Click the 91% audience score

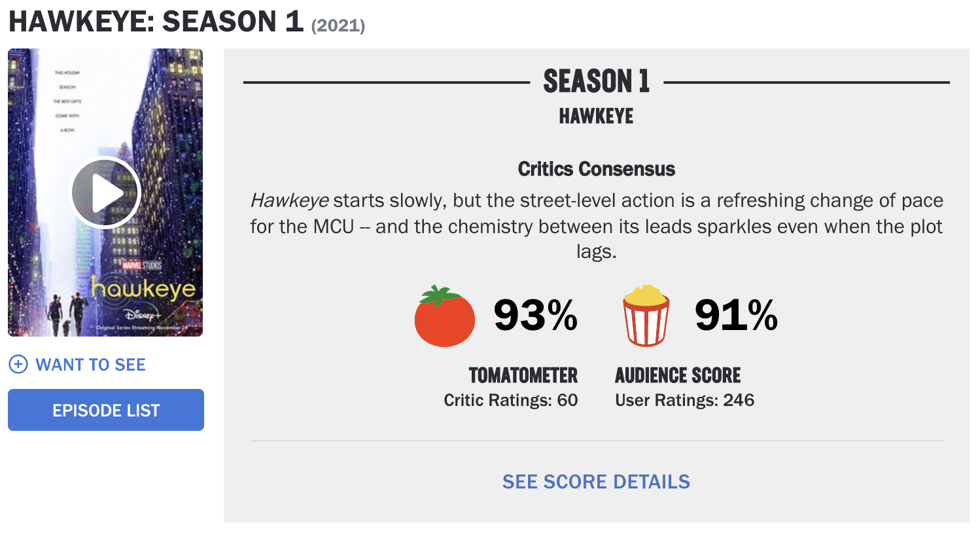[736, 316]
